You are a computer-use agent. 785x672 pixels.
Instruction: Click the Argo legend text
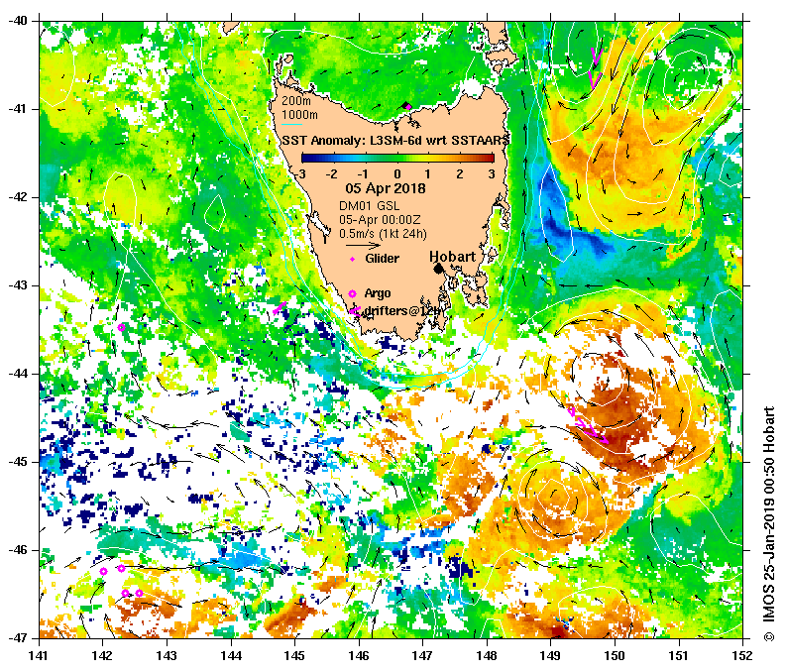pos(378,293)
